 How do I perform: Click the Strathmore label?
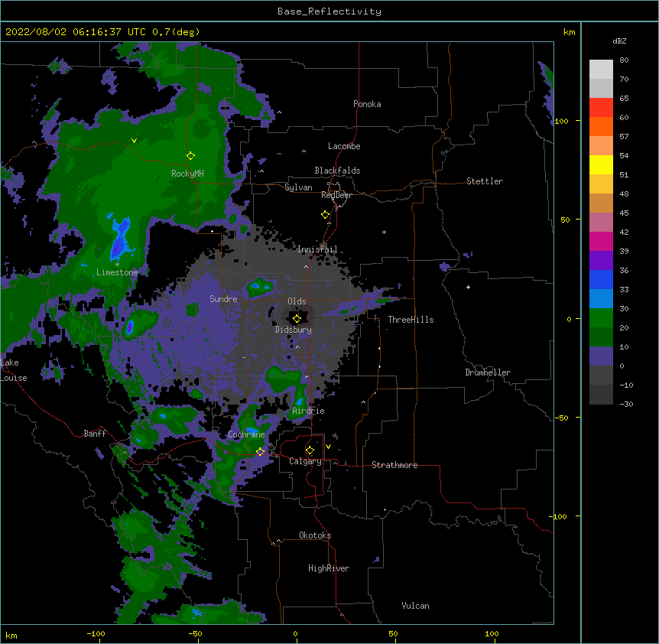(x=394, y=465)
